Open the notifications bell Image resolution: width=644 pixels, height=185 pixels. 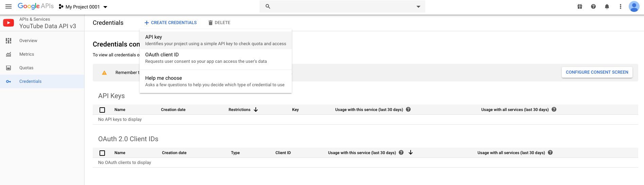[607, 6]
